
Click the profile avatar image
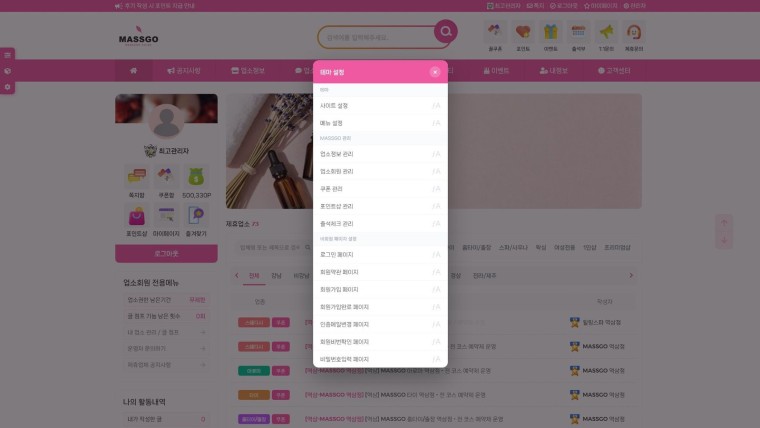(x=166, y=121)
